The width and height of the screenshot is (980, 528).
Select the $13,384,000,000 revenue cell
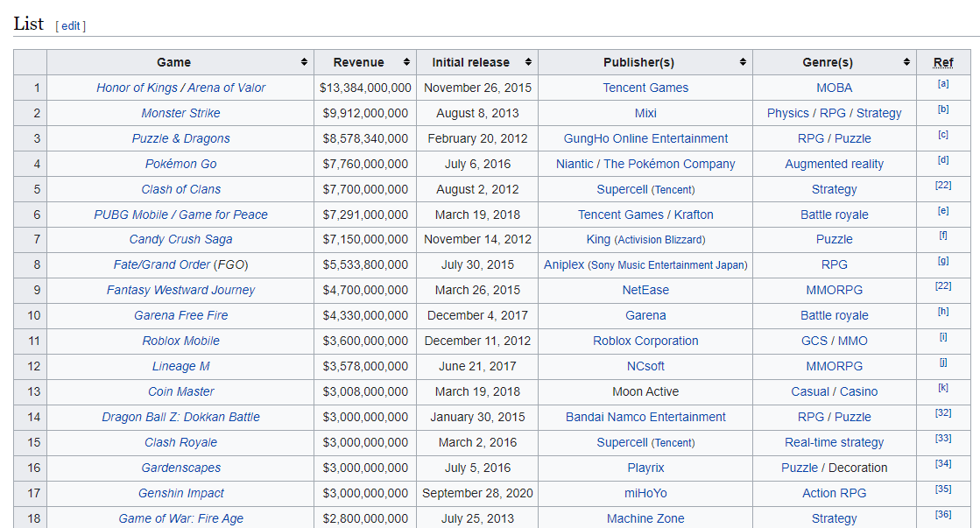365,88
